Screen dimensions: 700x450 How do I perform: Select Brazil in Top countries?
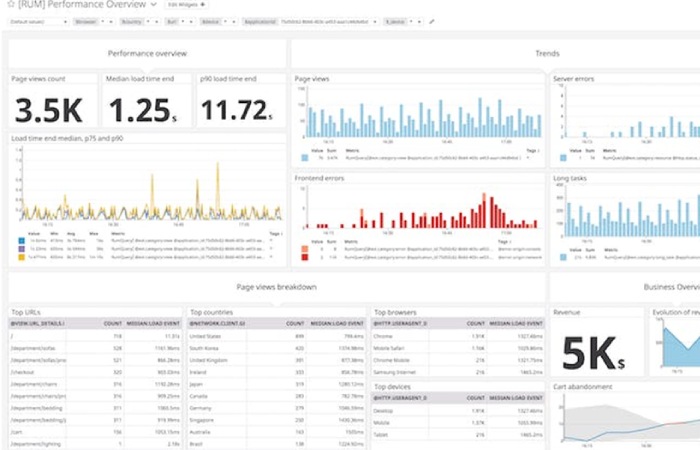click(x=276, y=444)
